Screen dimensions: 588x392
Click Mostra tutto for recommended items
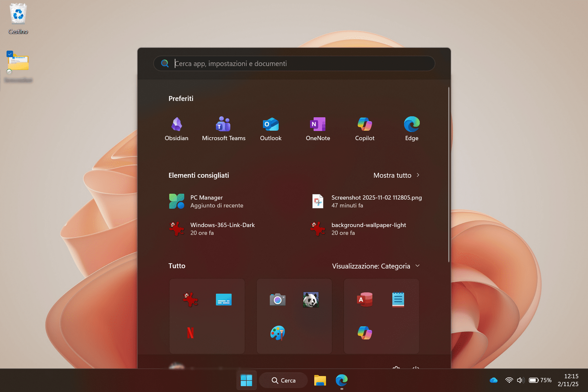click(x=396, y=175)
